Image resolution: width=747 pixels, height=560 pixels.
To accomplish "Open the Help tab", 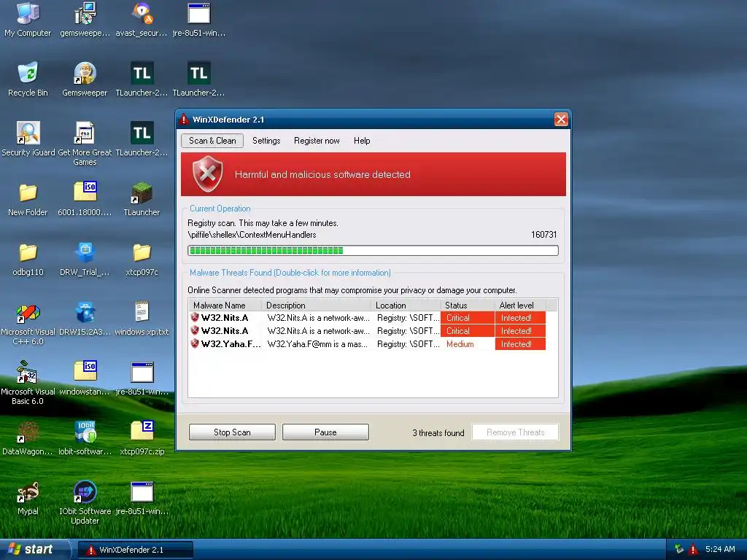I will [x=362, y=141].
